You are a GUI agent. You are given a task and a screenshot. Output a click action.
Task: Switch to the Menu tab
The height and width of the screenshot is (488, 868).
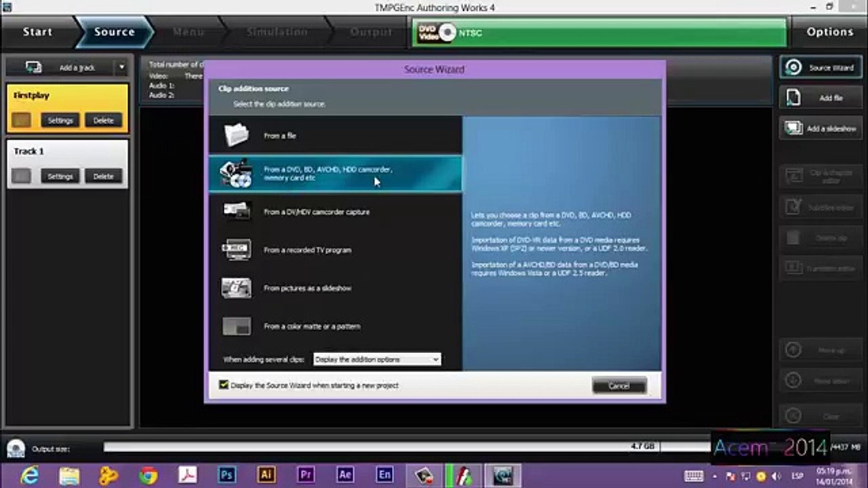click(188, 32)
